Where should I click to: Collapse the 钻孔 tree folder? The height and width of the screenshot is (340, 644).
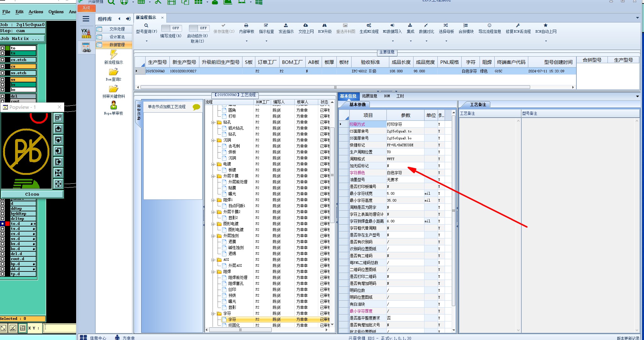tap(213, 122)
